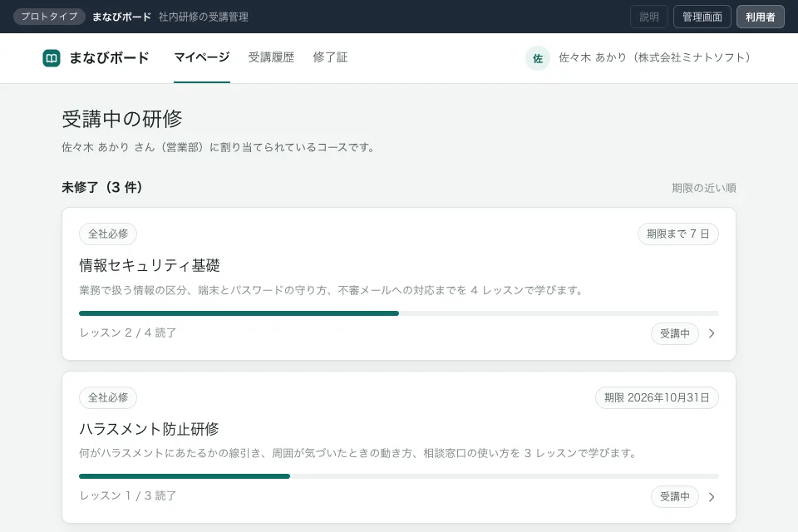798x532 pixels.
Task: Click the 受講中の研修 page heading
Action: (121, 119)
